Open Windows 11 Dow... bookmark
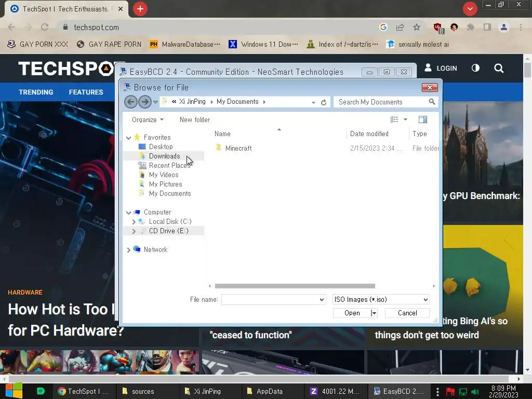 coord(263,45)
